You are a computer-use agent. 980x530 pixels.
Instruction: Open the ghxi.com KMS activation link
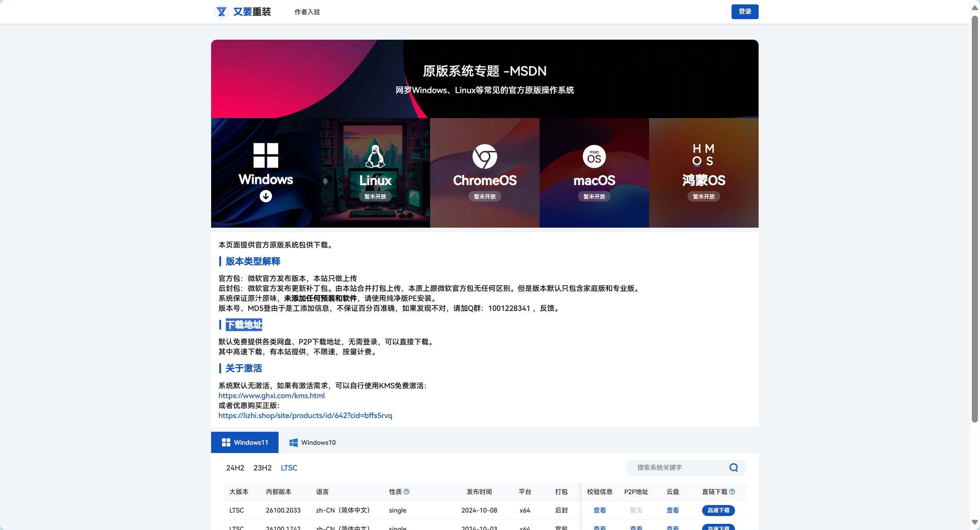pos(272,396)
